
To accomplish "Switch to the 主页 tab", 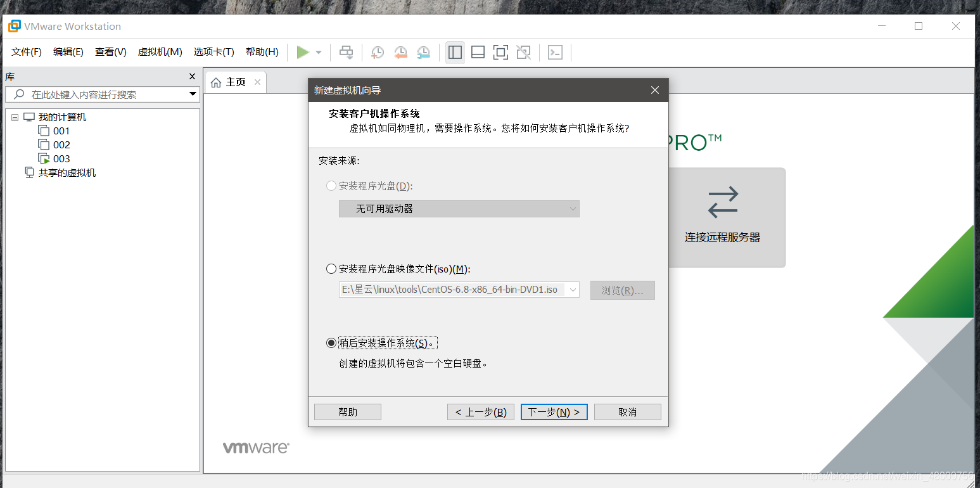I will point(236,82).
